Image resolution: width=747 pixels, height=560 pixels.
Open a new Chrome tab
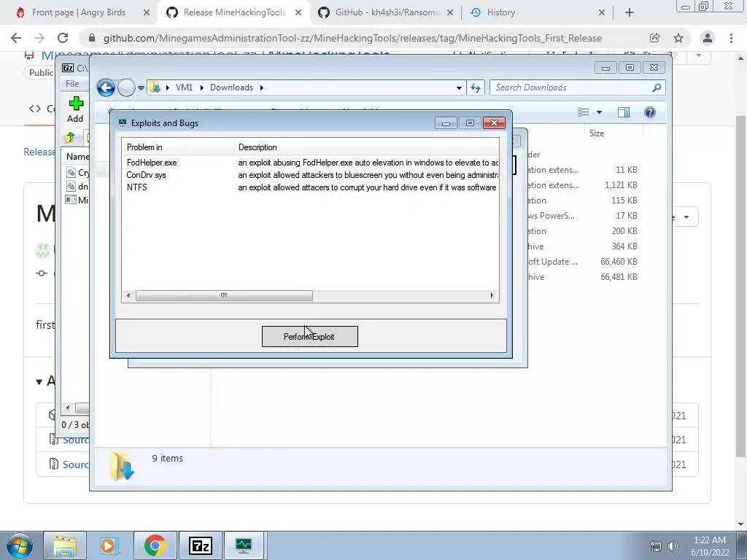click(630, 12)
